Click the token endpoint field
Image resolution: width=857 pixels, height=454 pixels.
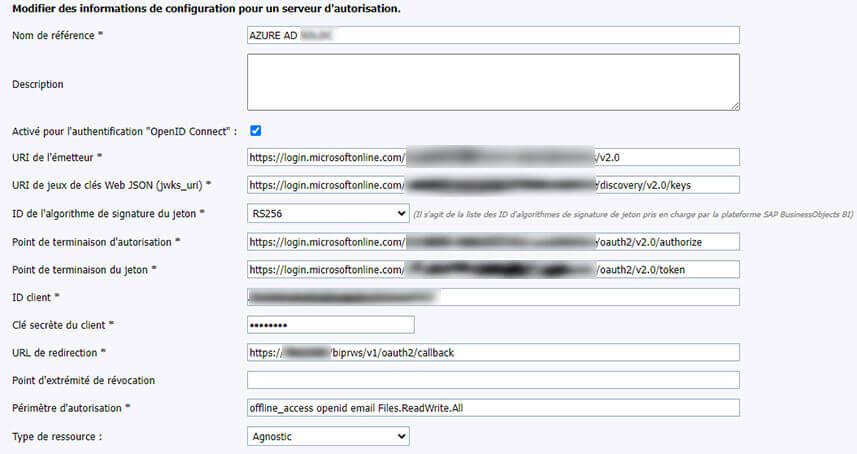493,269
